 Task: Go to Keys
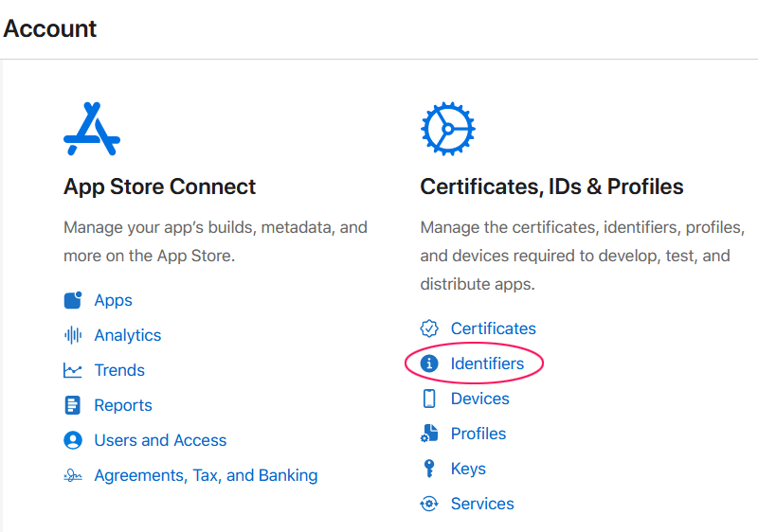[468, 469]
